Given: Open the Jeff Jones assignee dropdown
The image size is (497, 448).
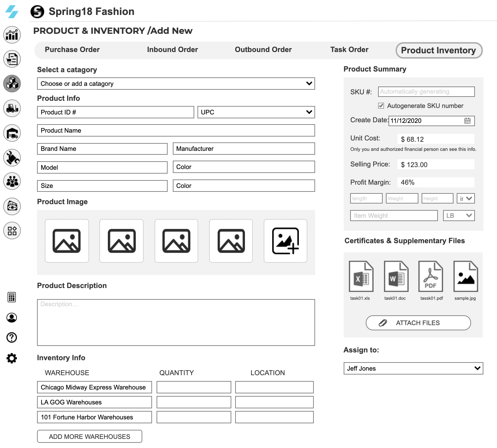Looking at the screenshot, I should click(x=414, y=368).
